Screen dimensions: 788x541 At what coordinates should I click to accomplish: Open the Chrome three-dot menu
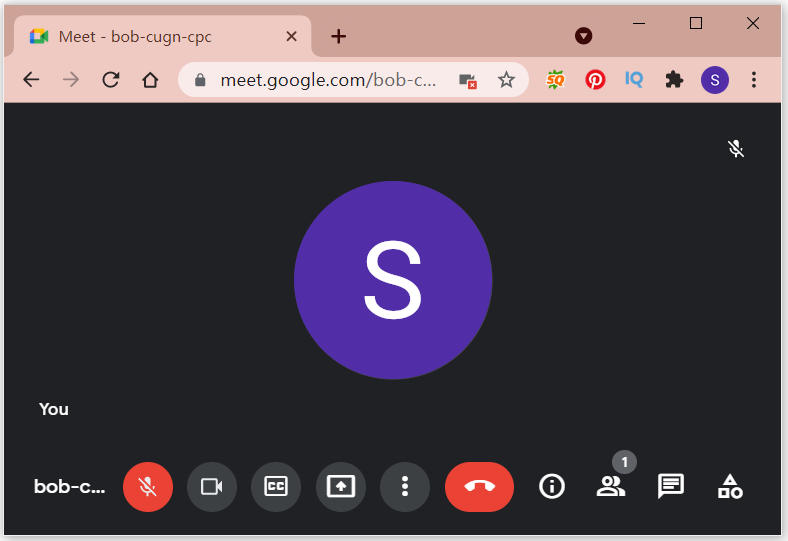pyautogui.click(x=754, y=80)
